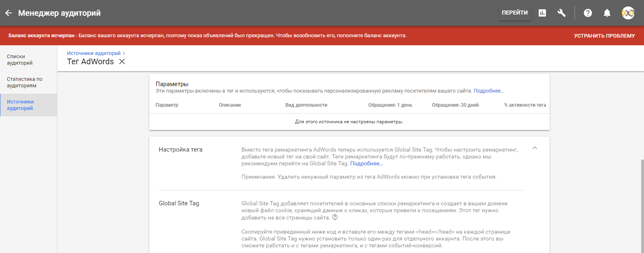The width and height of the screenshot is (644, 253).
Task: Select Источники аудиторий in the sidebar
Action: (29, 105)
